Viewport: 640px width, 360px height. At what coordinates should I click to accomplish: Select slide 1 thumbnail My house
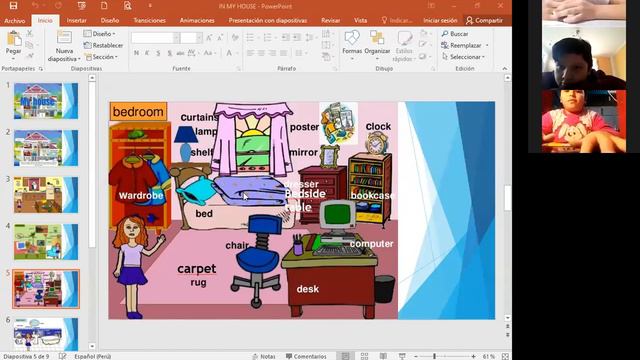point(46,101)
